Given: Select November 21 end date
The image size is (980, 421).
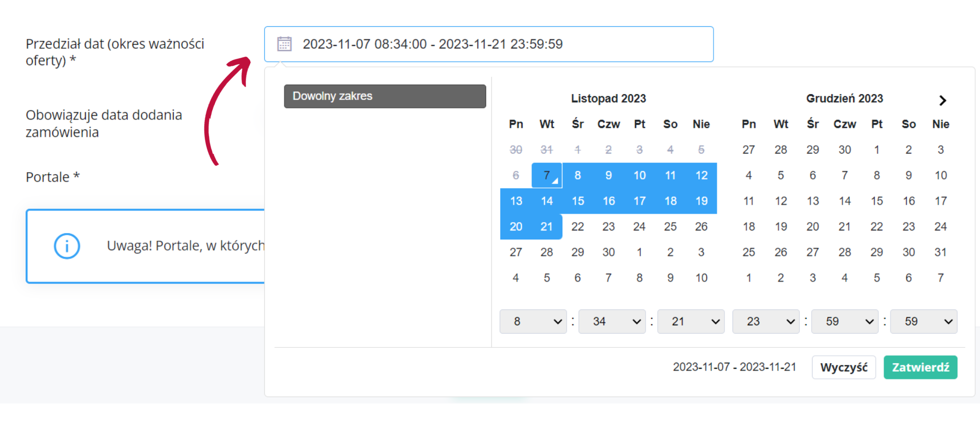Looking at the screenshot, I should coord(547,227).
